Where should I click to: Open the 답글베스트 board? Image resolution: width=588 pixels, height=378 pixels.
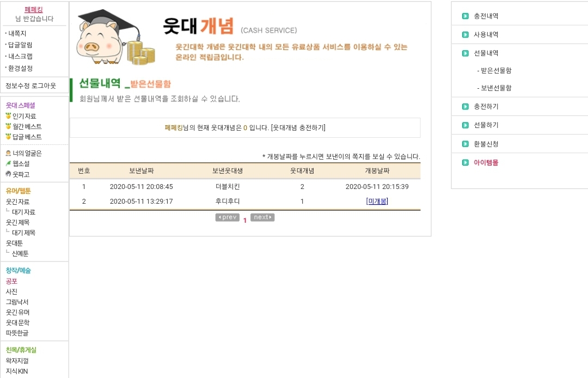(27, 137)
